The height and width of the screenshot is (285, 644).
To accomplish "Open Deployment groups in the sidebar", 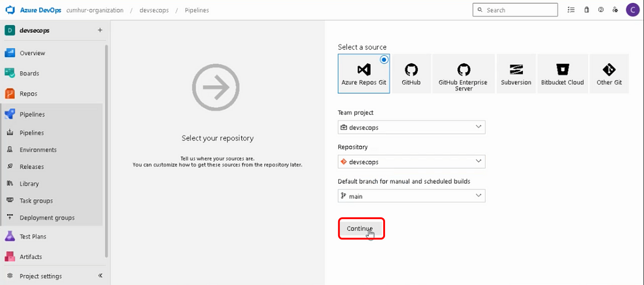I will 47,218.
